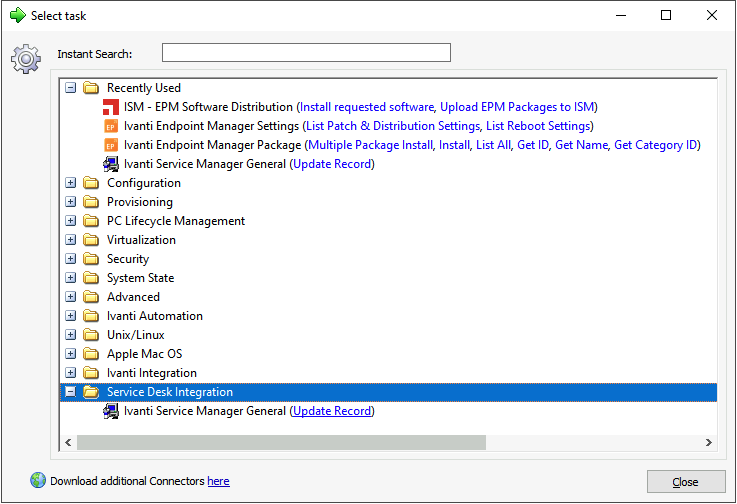737x504 pixels.
Task: Click the Apple Mac OS folder icon
Action: pos(91,354)
